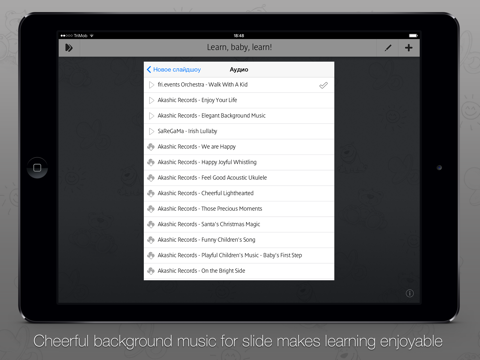Preview fri.events Orchestra - Walk With A Kid

point(151,85)
